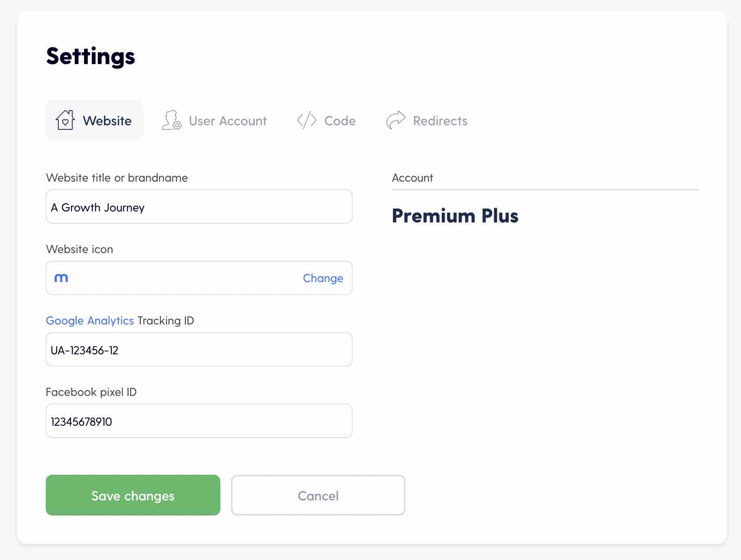The width and height of the screenshot is (741, 560).
Task: Focus the Google Analytics Tracking ID field
Action: click(199, 349)
